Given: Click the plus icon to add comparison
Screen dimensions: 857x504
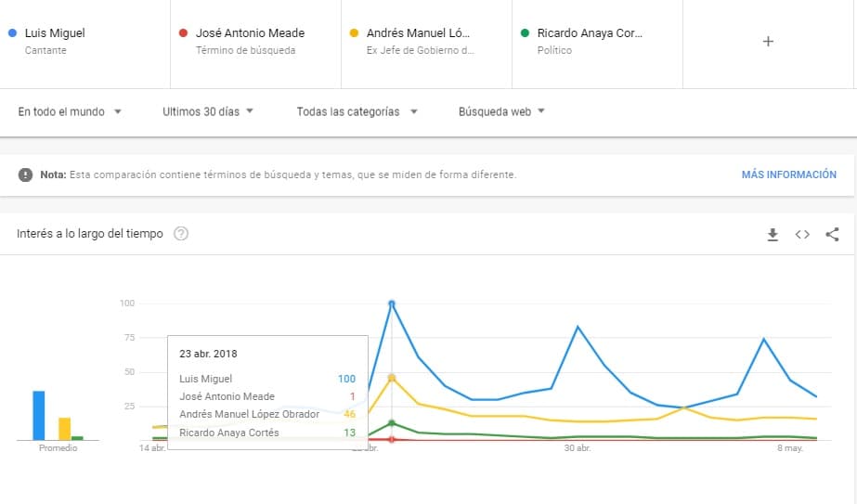Looking at the screenshot, I should click(x=768, y=42).
